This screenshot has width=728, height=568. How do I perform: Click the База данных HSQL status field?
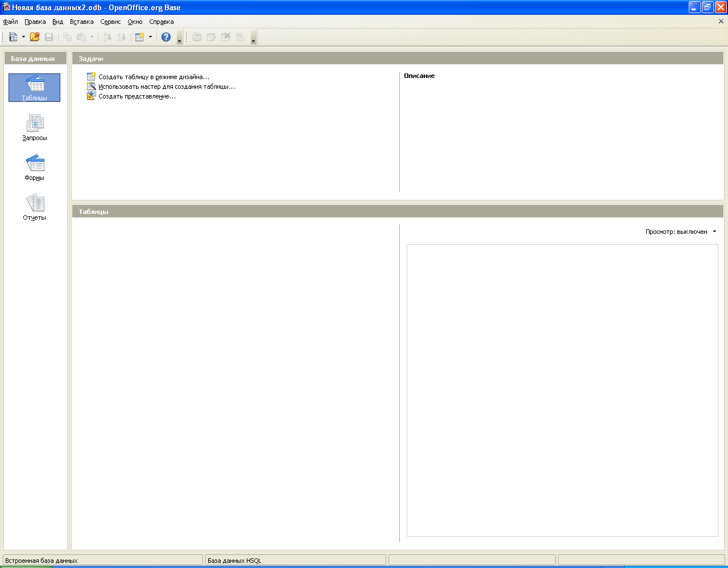296,561
